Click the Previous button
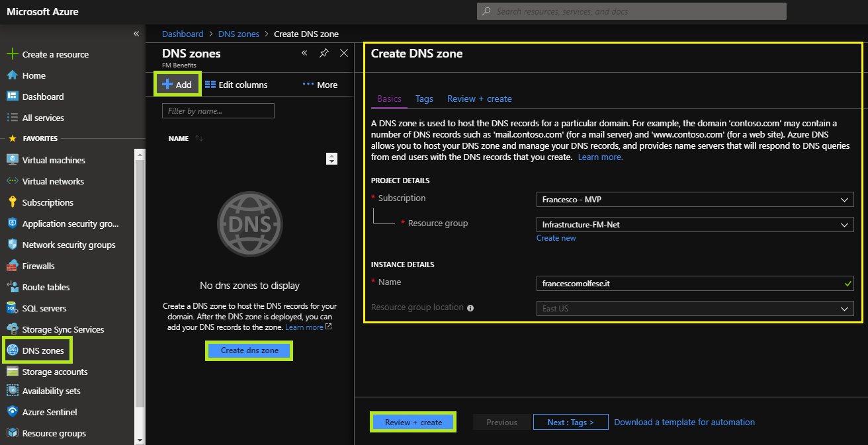 pyautogui.click(x=502, y=422)
